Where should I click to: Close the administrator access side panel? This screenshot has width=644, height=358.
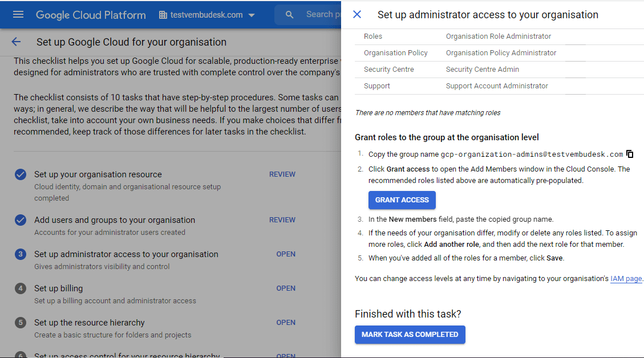point(357,14)
